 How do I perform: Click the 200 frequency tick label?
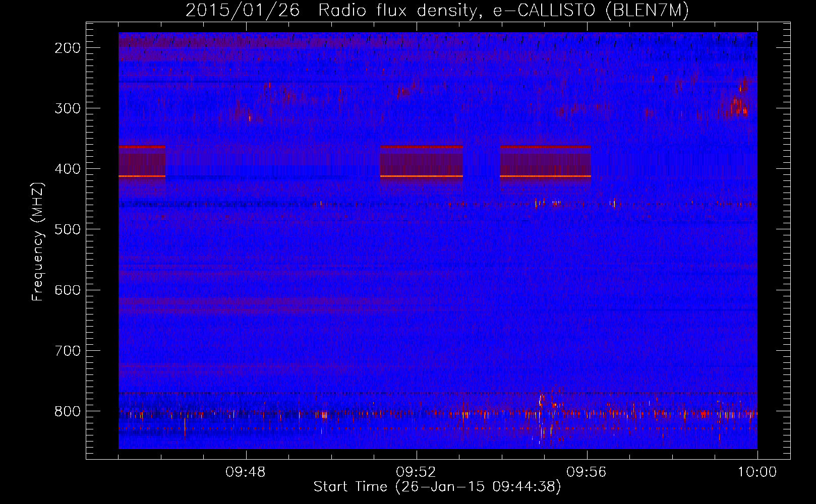[68, 48]
